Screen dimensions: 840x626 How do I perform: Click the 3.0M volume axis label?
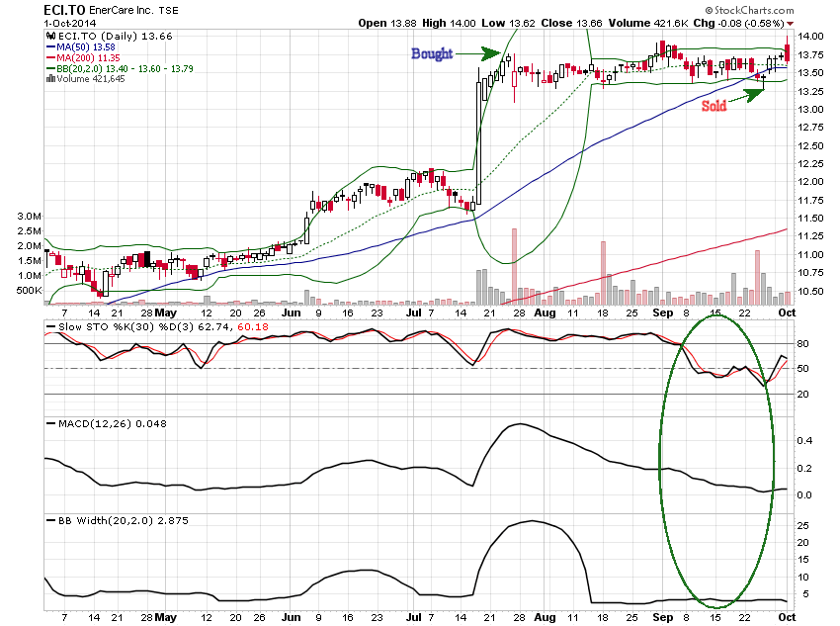[29, 216]
